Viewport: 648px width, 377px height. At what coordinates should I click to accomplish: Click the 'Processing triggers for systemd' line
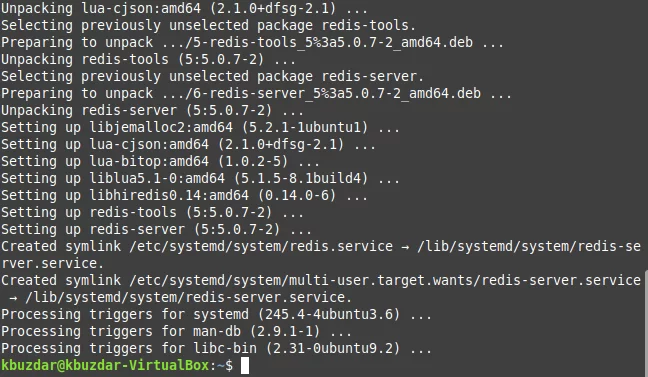(x=216, y=315)
